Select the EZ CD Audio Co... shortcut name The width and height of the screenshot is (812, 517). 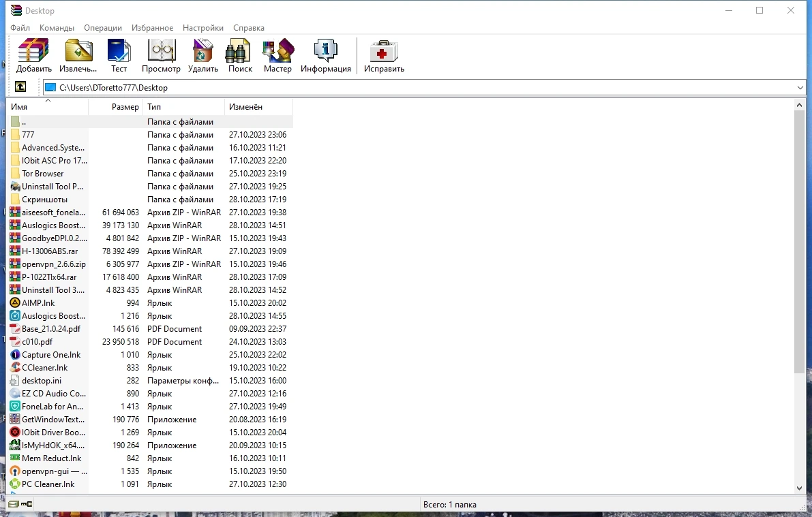pos(54,393)
